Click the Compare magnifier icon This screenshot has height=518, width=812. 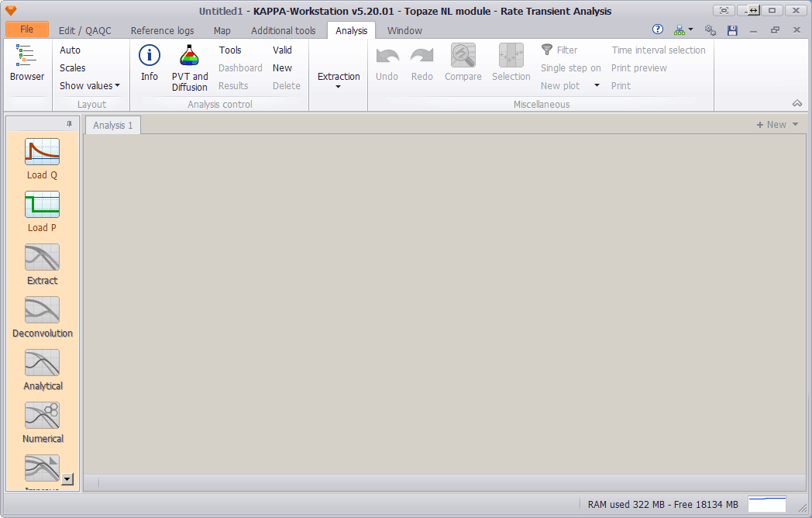click(463, 55)
